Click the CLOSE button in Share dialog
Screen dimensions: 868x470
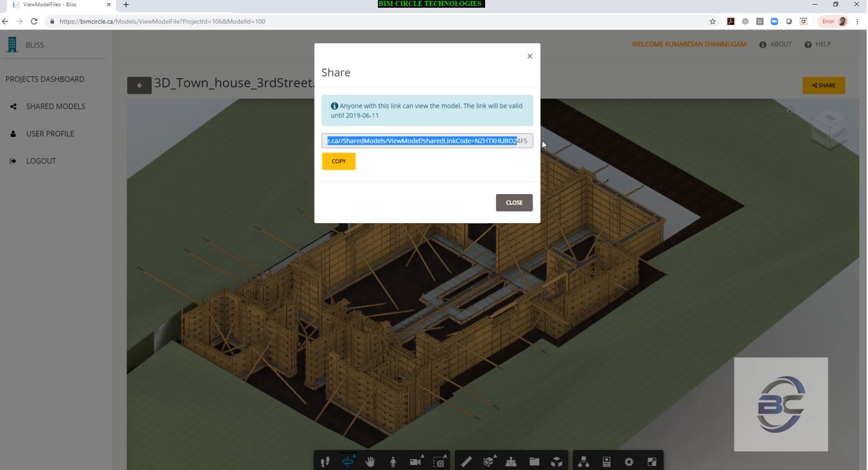click(x=514, y=203)
